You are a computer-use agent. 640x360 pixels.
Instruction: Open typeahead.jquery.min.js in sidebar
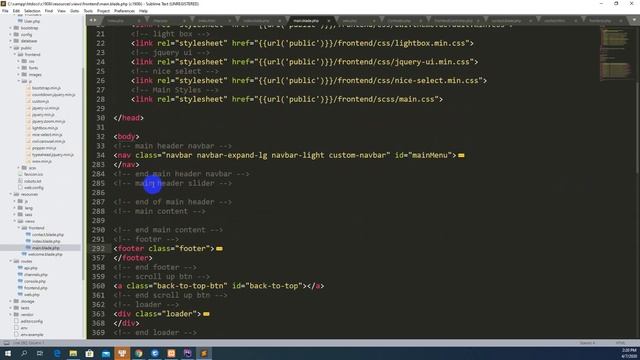click(x=53, y=155)
